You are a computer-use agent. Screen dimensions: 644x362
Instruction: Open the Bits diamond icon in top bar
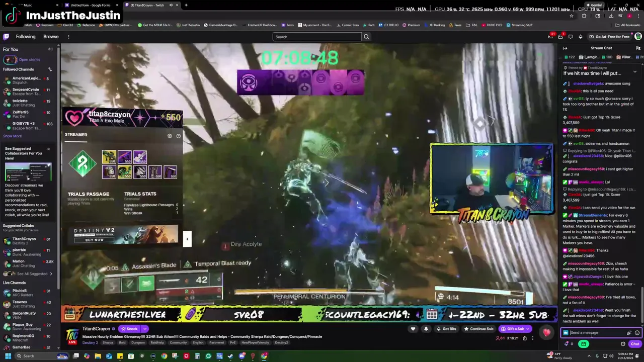pos(580,37)
